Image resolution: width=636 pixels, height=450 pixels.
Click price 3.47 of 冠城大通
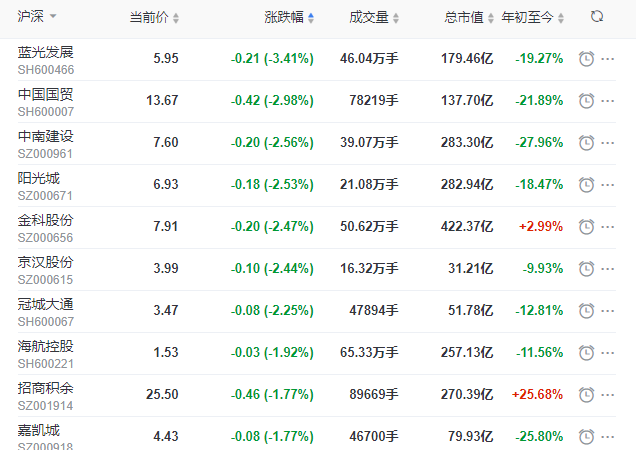(165, 310)
